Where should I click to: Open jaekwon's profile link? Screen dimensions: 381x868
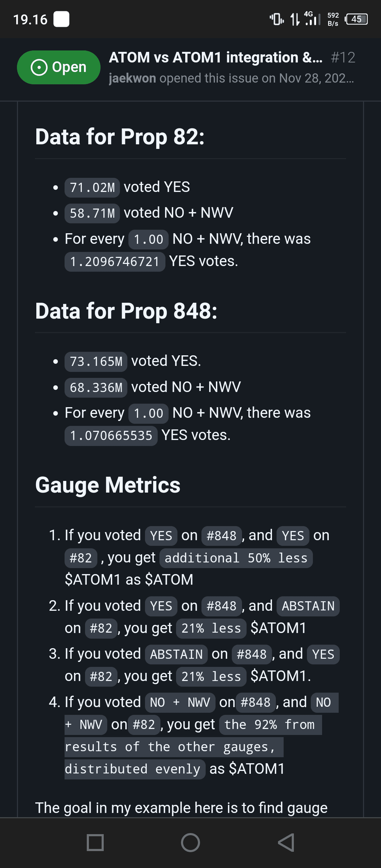click(132, 78)
